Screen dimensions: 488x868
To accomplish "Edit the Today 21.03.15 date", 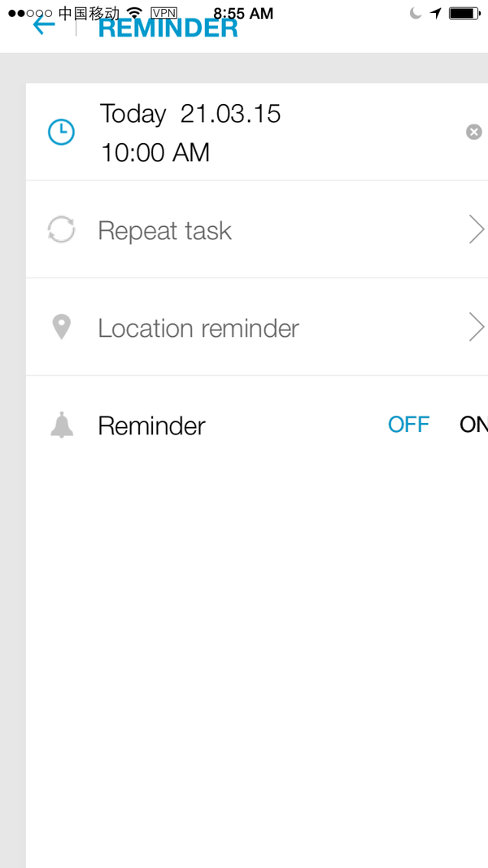I will click(190, 113).
